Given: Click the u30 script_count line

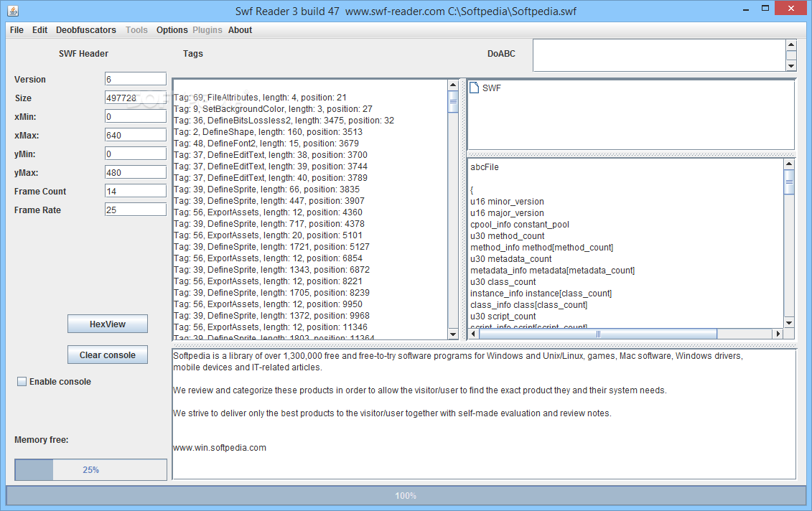Looking at the screenshot, I should [503, 317].
